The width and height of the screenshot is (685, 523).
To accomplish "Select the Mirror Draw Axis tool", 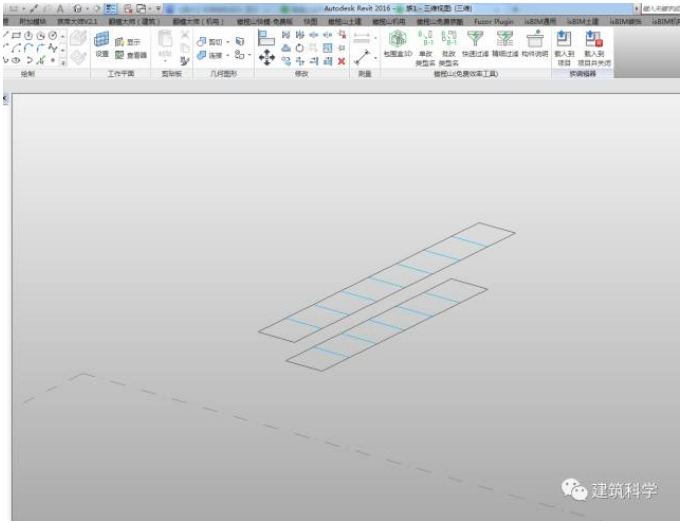I will [300, 35].
